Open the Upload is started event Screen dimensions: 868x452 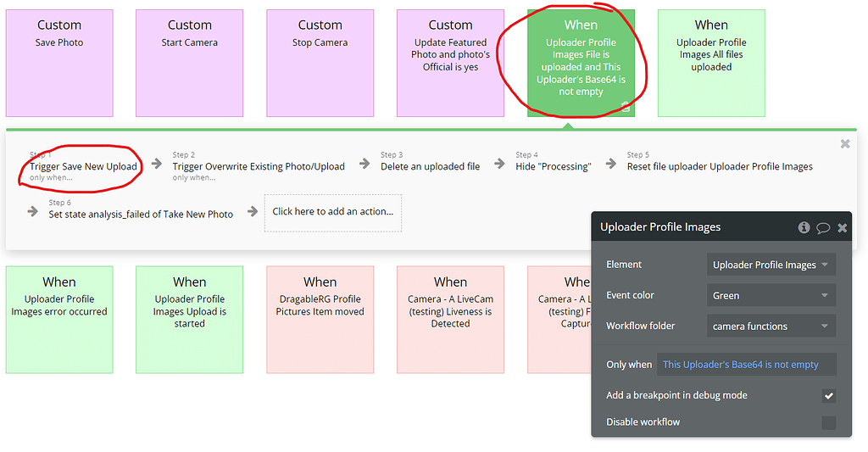tap(189, 320)
